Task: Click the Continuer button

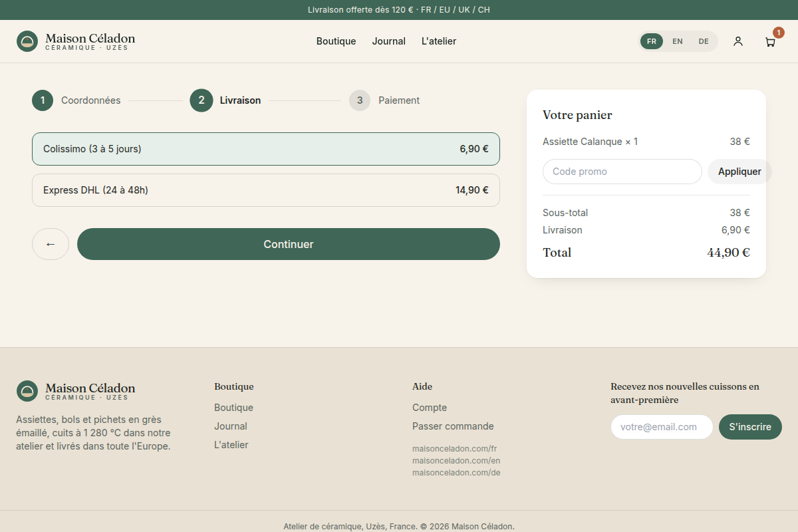Action: [289, 244]
